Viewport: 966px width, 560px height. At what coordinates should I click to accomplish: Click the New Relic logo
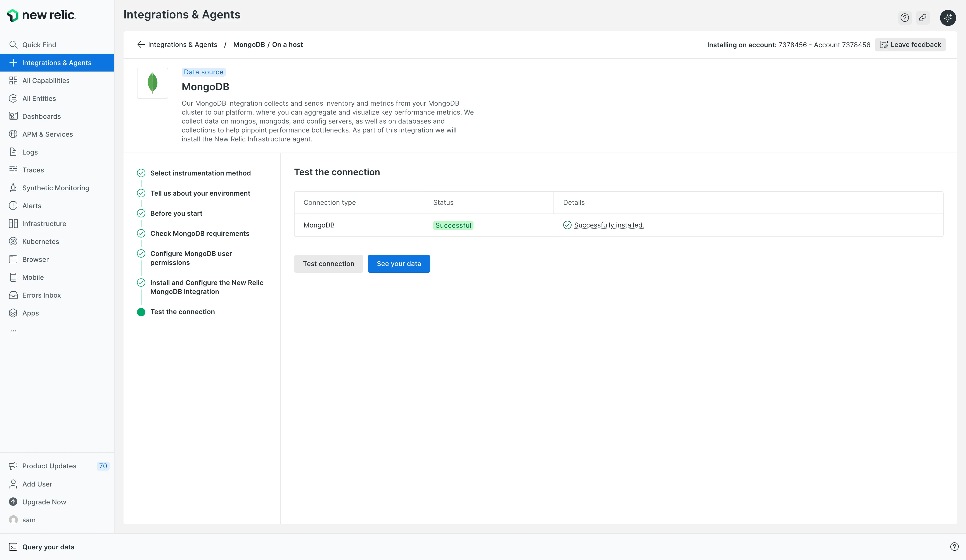pos(41,15)
